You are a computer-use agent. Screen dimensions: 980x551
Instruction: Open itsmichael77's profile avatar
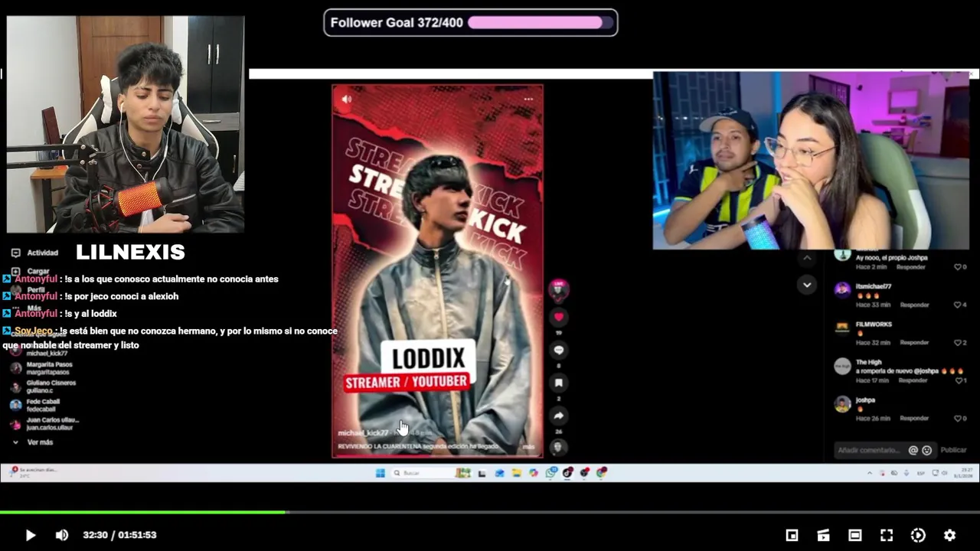842,290
